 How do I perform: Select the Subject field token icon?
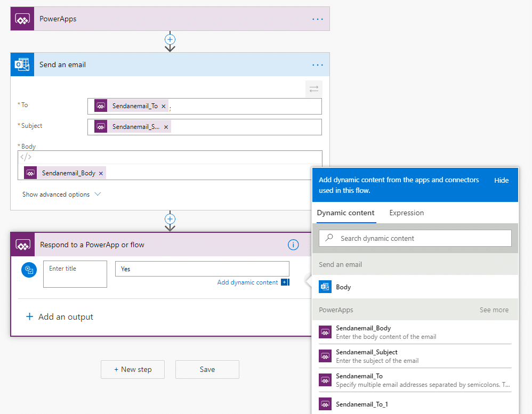101,126
